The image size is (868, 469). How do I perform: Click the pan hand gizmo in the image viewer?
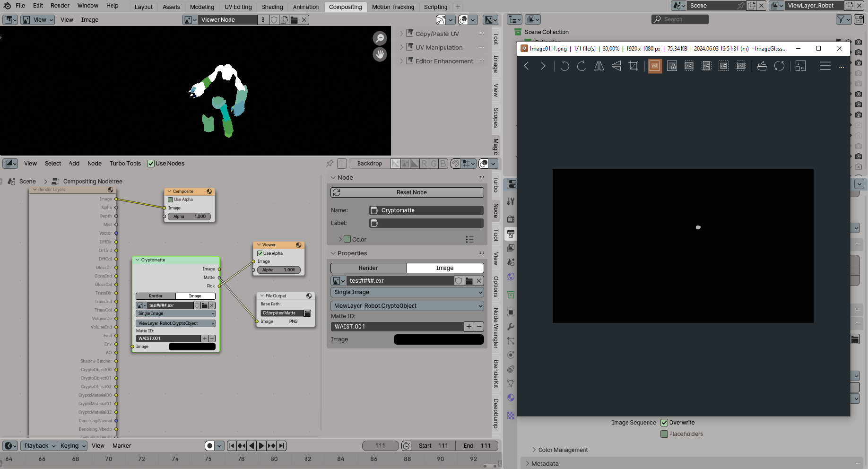click(380, 54)
